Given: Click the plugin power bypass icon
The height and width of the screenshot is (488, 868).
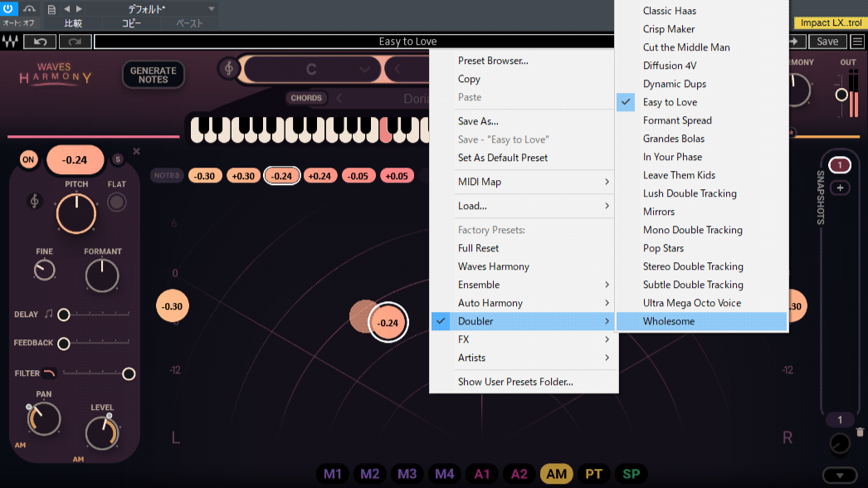Looking at the screenshot, I should coord(7,8).
